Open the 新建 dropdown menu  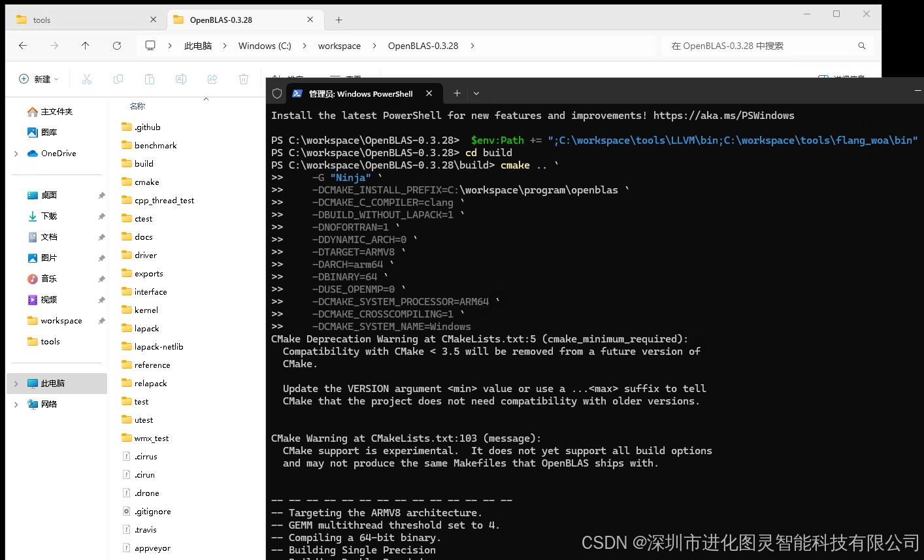point(39,79)
